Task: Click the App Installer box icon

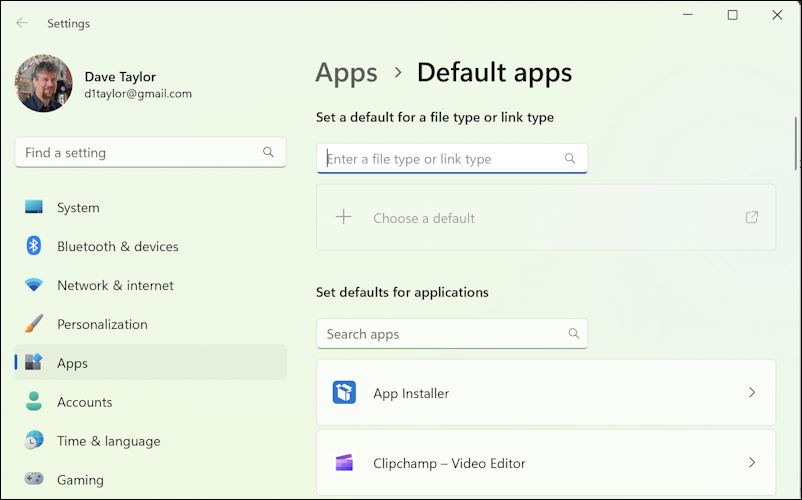Action: (x=344, y=393)
